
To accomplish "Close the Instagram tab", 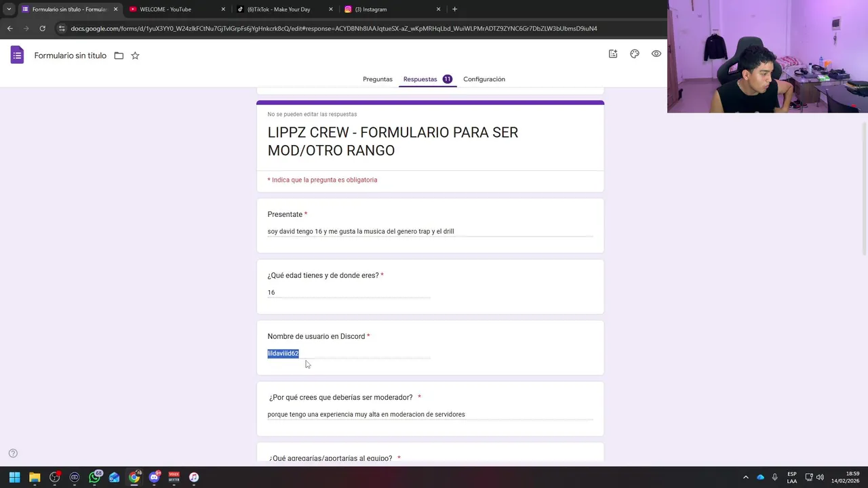I will pos(438,9).
